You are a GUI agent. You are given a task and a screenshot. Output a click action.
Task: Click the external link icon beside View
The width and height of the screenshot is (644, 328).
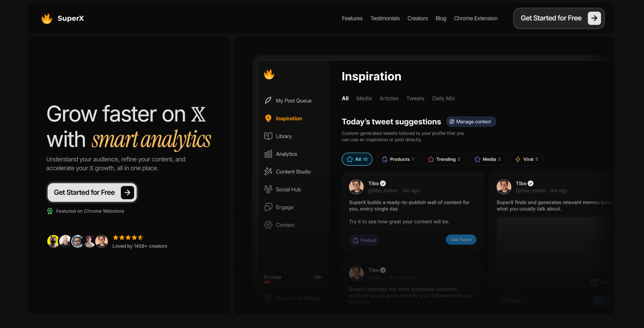pos(594,282)
